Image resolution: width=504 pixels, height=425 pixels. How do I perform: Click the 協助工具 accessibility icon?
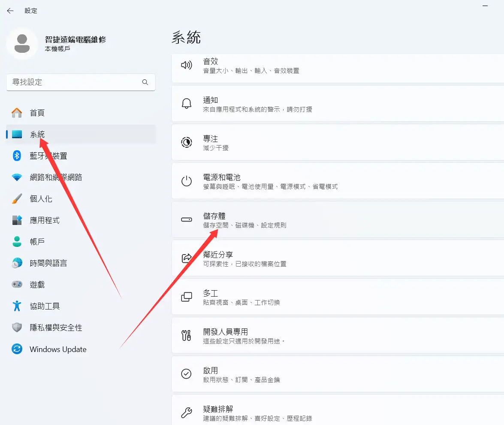tap(17, 306)
